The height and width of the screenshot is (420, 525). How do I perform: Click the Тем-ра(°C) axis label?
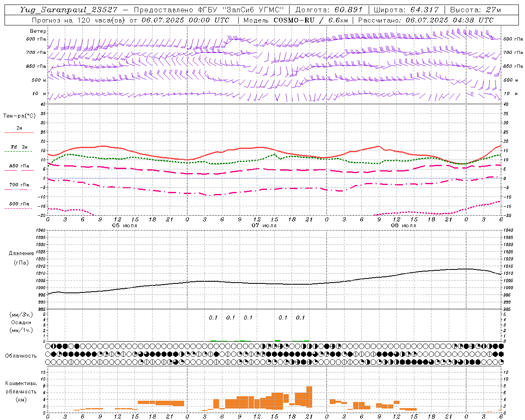click(19, 116)
